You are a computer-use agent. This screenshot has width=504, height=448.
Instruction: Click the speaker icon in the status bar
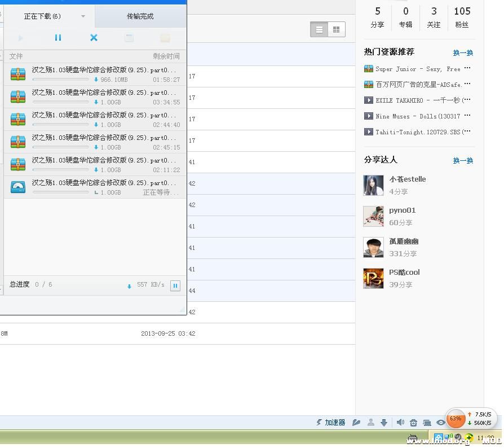tap(400, 422)
